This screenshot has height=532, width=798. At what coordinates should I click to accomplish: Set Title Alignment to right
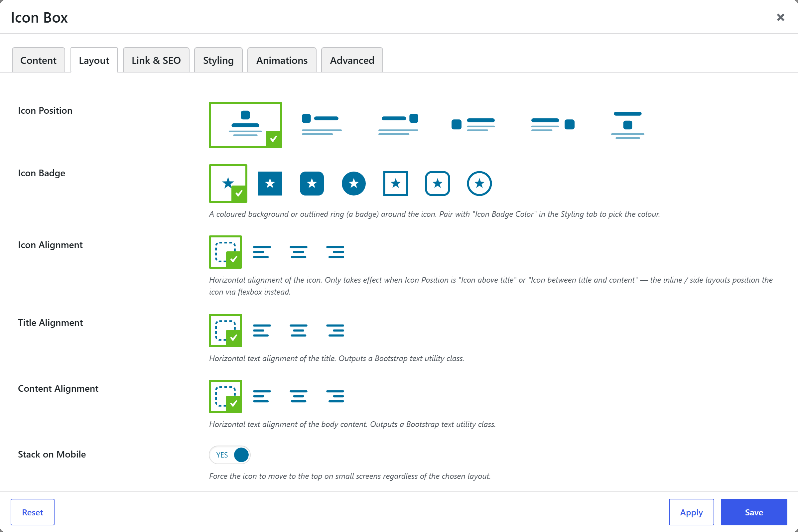(335, 331)
